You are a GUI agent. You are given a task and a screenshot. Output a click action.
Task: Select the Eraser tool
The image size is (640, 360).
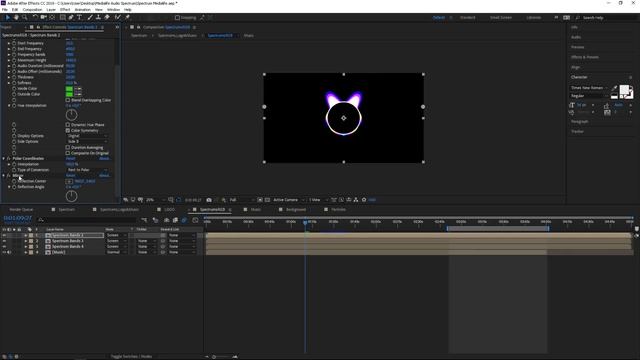click(107, 18)
